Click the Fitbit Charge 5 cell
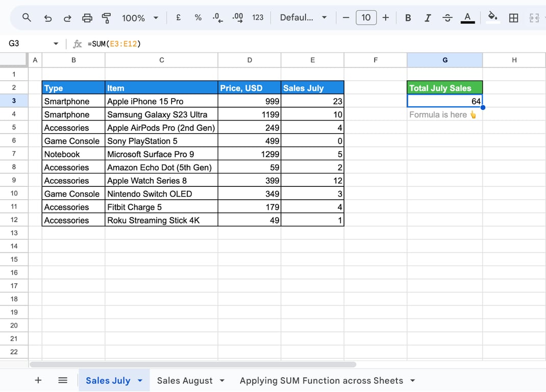The width and height of the screenshot is (546, 392). [162, 207]
